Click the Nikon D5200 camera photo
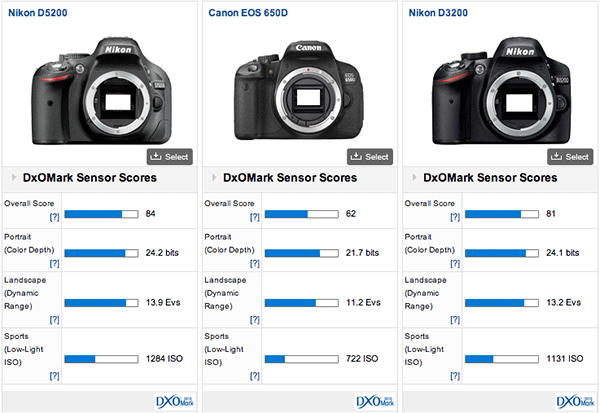 click(101, 91)
